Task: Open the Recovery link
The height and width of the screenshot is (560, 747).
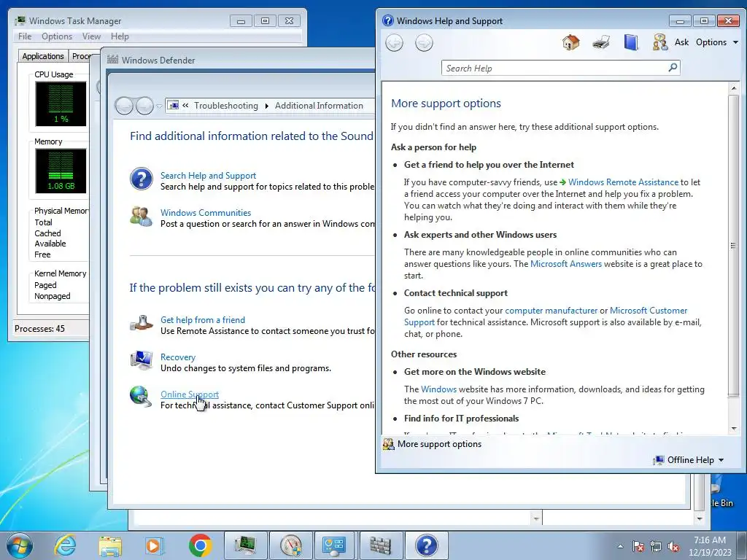Action: coord(178,357)
